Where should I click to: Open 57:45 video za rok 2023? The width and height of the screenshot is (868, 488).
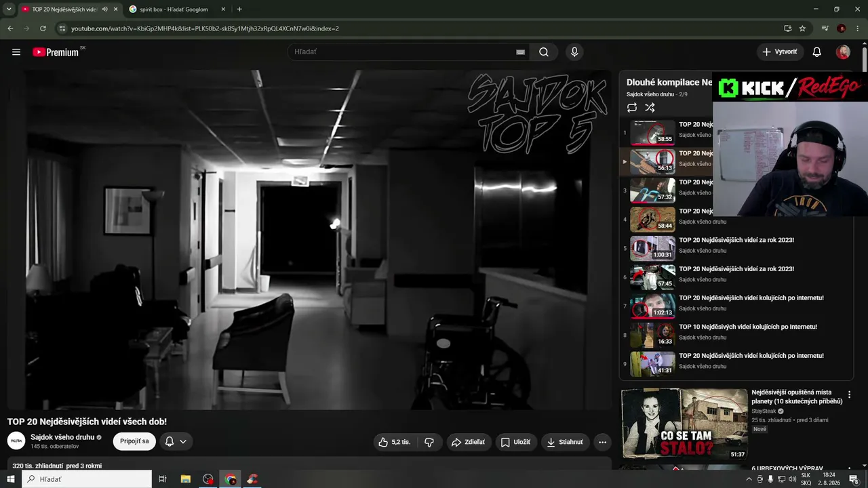(x=652, y=277)
